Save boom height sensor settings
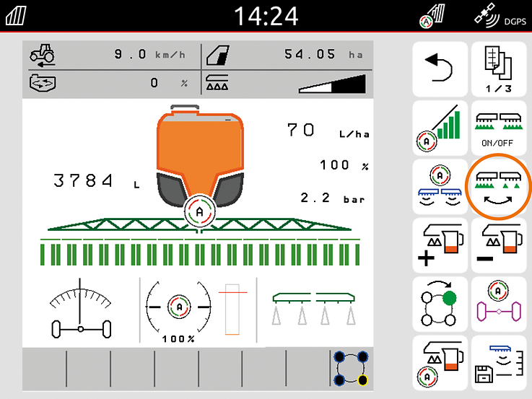The width and height of the screenshot is (532, 399). 499,361
